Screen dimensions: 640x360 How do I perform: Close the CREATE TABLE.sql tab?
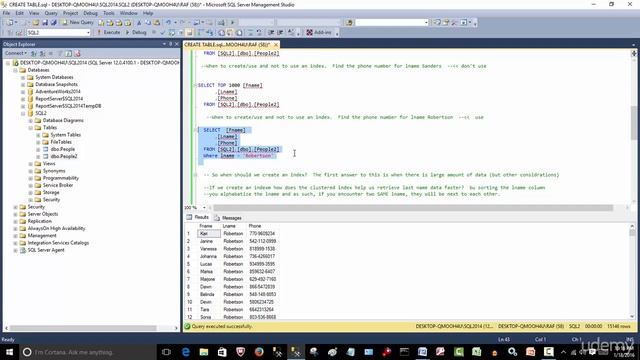point(276,44)
